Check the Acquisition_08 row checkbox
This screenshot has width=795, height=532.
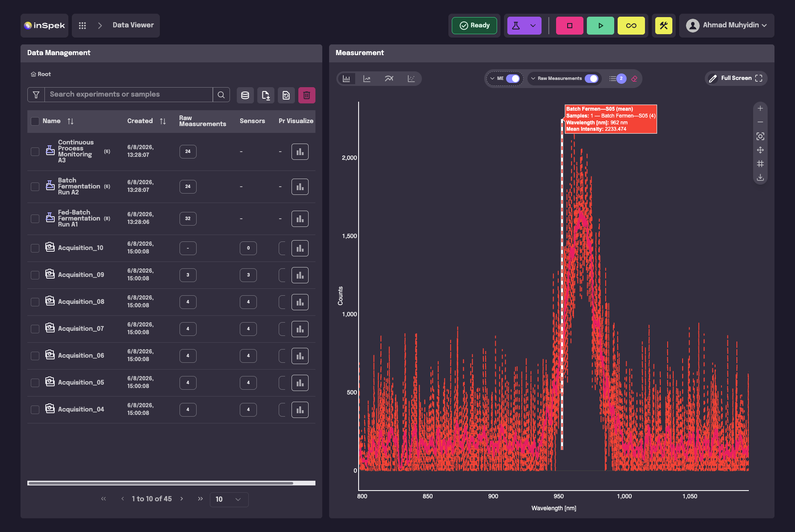(35, 302)
